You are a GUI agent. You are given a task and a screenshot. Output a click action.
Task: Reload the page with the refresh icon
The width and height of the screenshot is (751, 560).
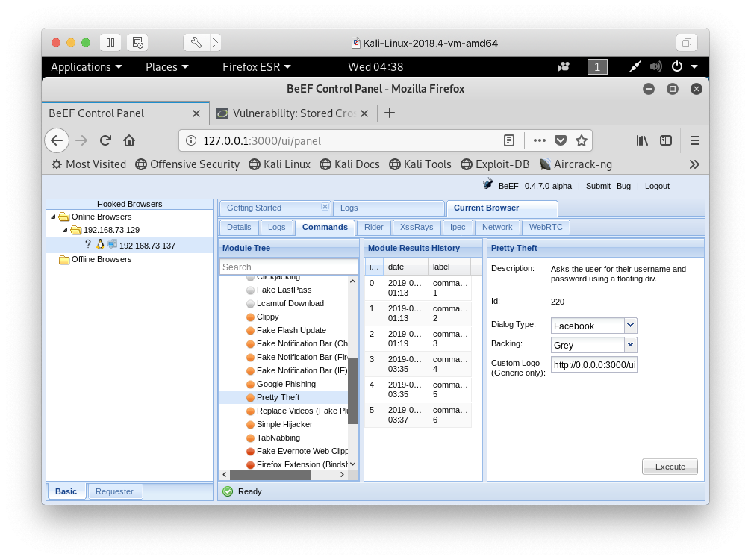106,141
